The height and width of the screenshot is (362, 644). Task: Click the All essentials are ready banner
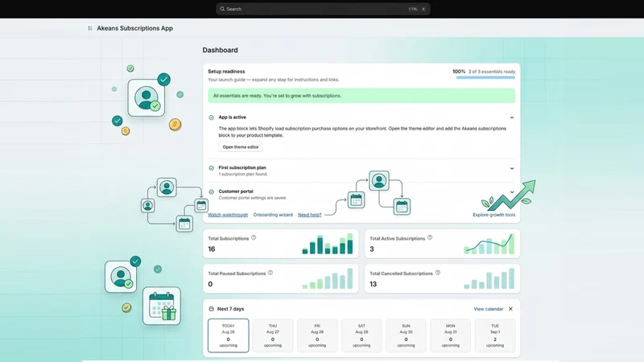[x=361, y=96]
